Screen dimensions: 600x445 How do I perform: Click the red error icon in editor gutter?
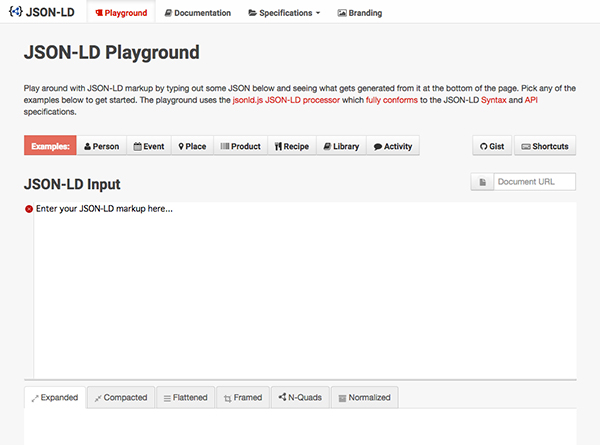[29, 209]
